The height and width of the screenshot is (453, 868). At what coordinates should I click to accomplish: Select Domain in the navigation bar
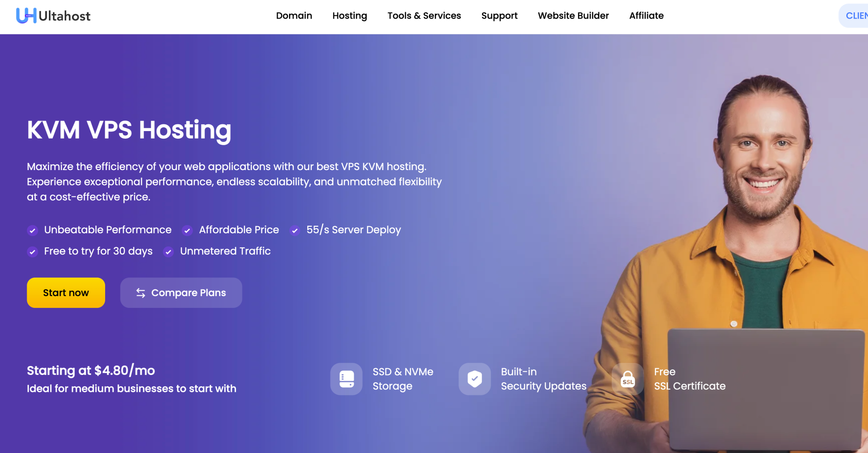coord(294,16)
